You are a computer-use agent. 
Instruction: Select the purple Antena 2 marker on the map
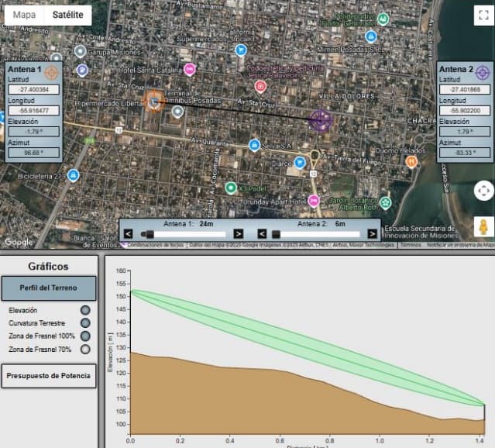point(320,120)
